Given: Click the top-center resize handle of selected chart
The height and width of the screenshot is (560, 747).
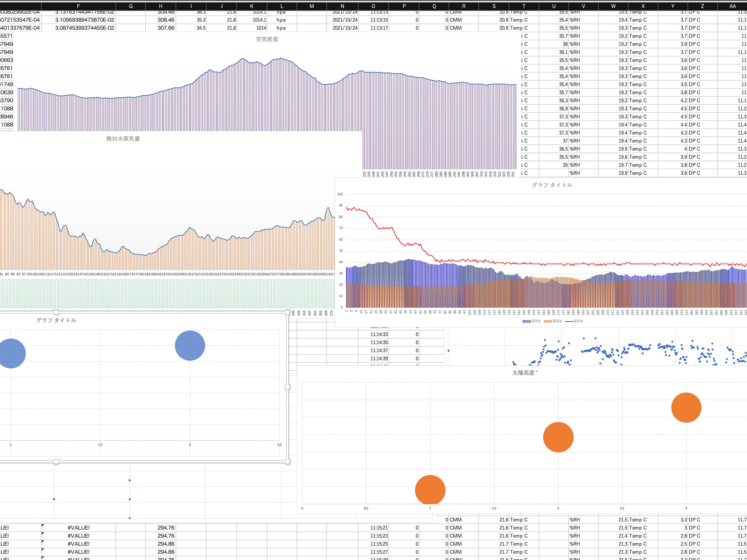Looking at the screenshot, I should click(56, 312).
